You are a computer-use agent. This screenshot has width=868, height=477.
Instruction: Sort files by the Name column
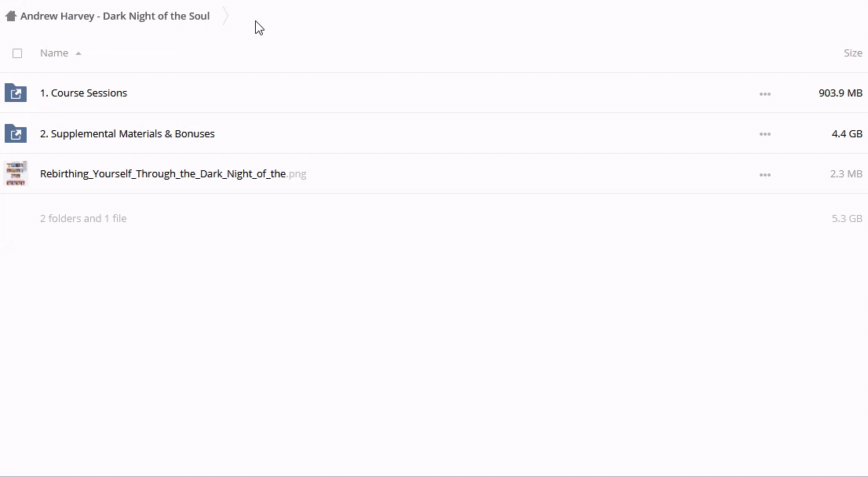[x=54, y=53]
